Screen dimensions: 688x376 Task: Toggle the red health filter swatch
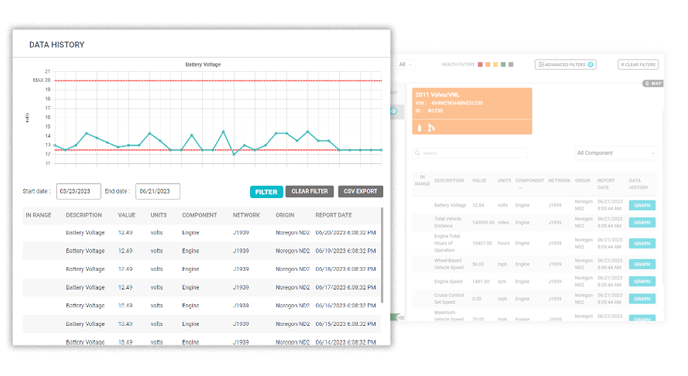(x=480, y=64)
